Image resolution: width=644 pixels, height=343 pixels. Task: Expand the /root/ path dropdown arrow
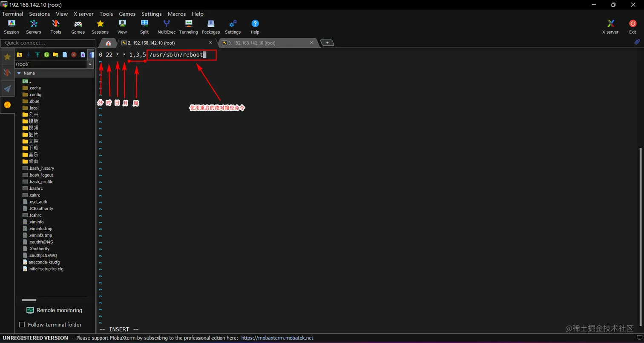coord(89,64)
